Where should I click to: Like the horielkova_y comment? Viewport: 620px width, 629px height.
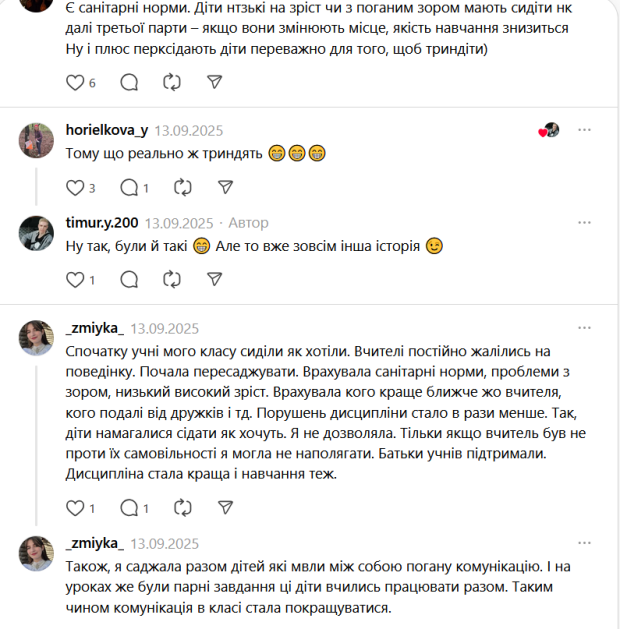75,187
